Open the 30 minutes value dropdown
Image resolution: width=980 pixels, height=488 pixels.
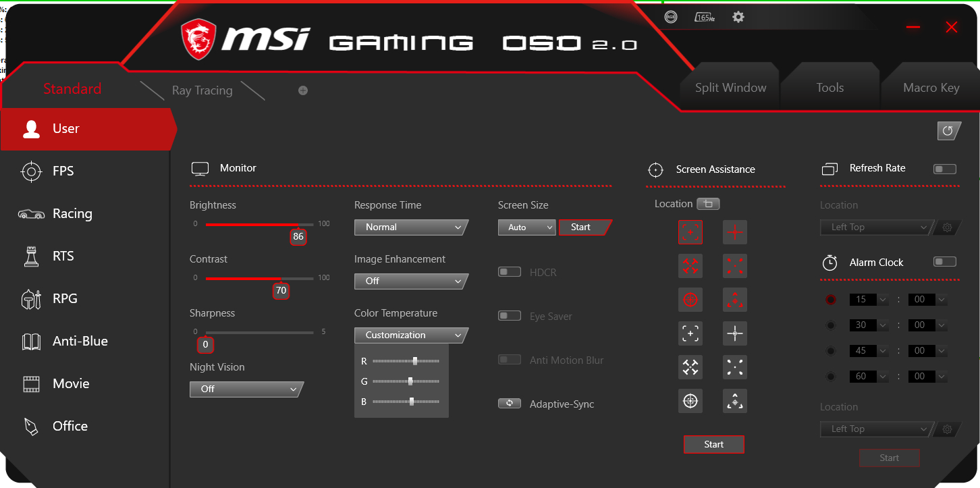click(x=869, y=325)
